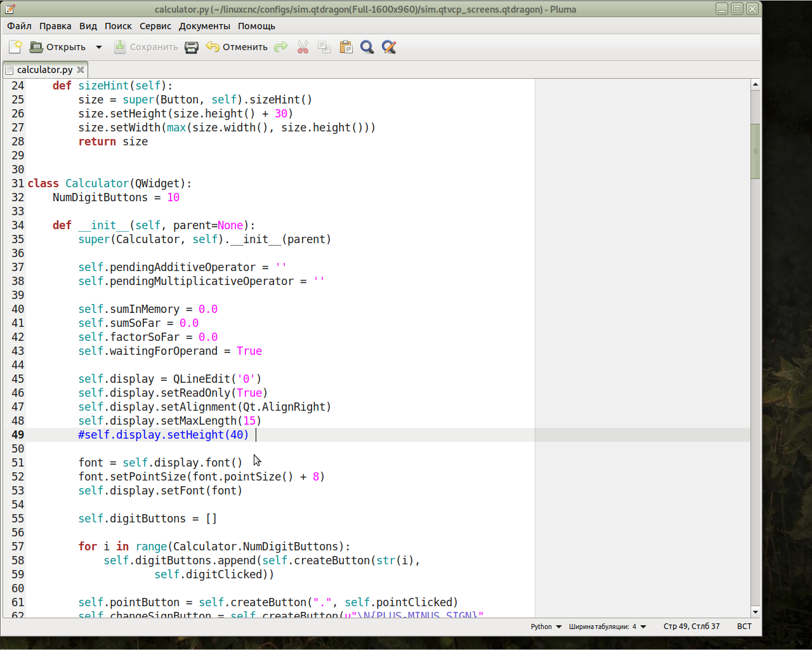Click 'def sizeHint(self):' on line 24

(x=113, y=86)
